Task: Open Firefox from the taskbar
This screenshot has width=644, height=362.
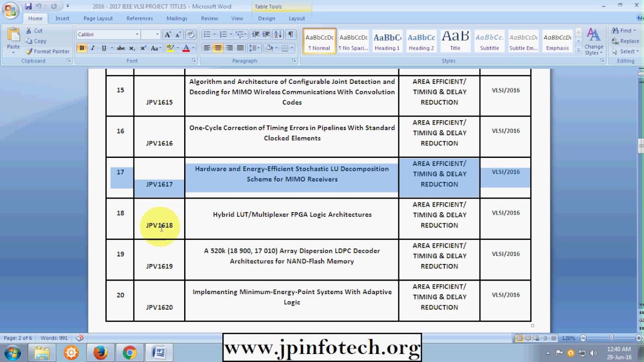Action: click(x=100, y=352)
